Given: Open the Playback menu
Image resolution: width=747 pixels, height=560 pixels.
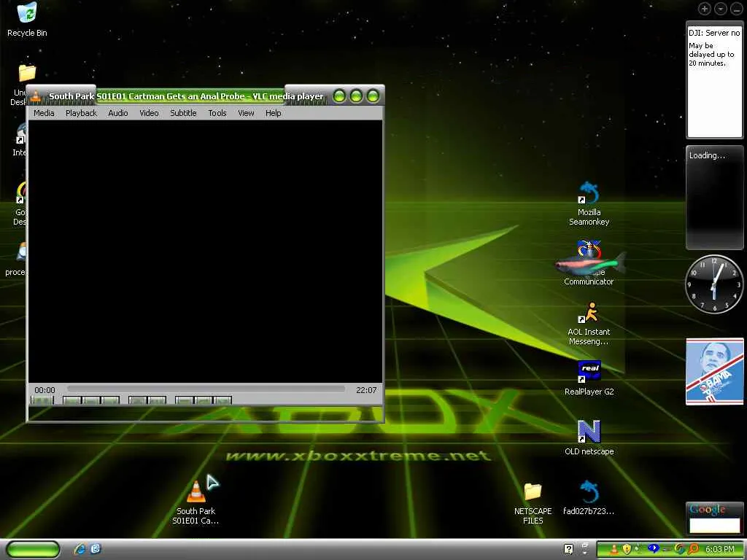Looking at the screenshot, I should (81, 113).
